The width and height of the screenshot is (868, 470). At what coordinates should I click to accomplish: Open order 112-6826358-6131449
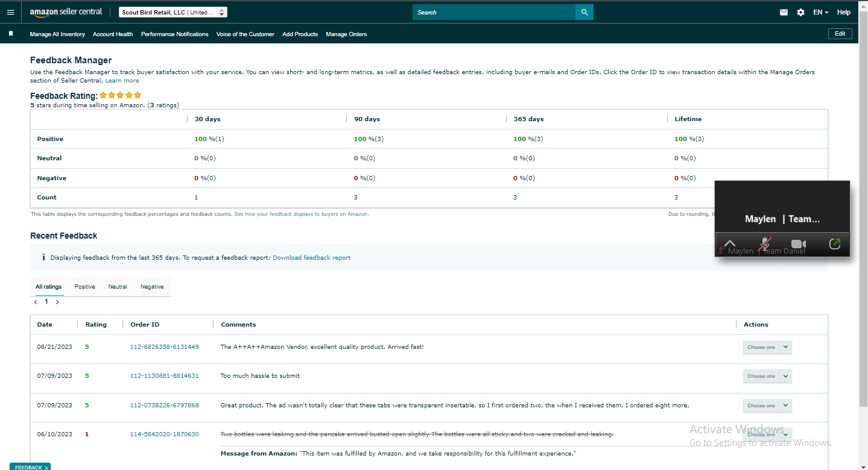[x=165, y=347]
